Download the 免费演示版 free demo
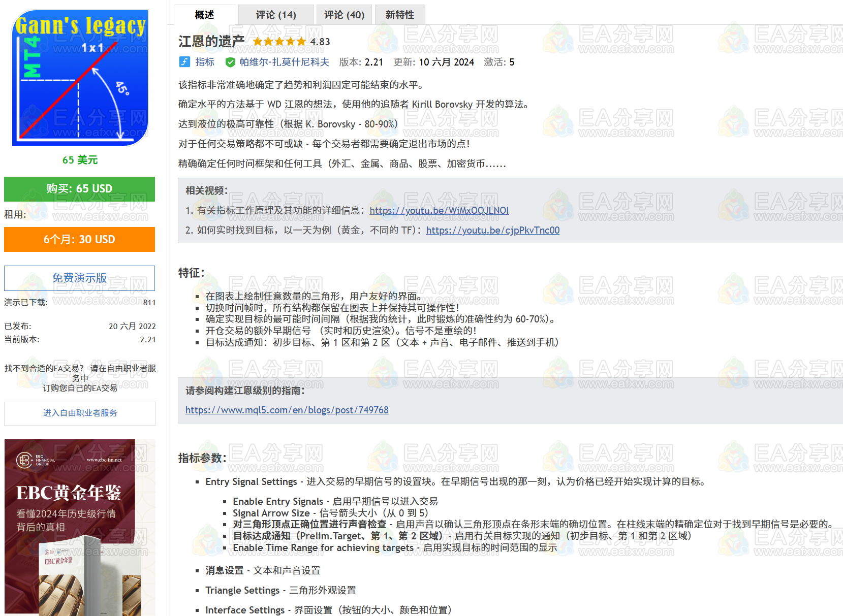The height and width of the screenshot is (616, 843). (79, 278)
